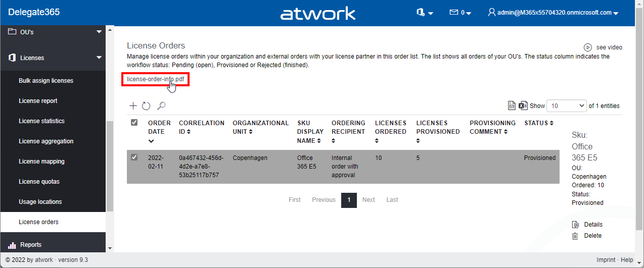
Task: Open the Show entries count dropdown
Action: click(567, 106)
